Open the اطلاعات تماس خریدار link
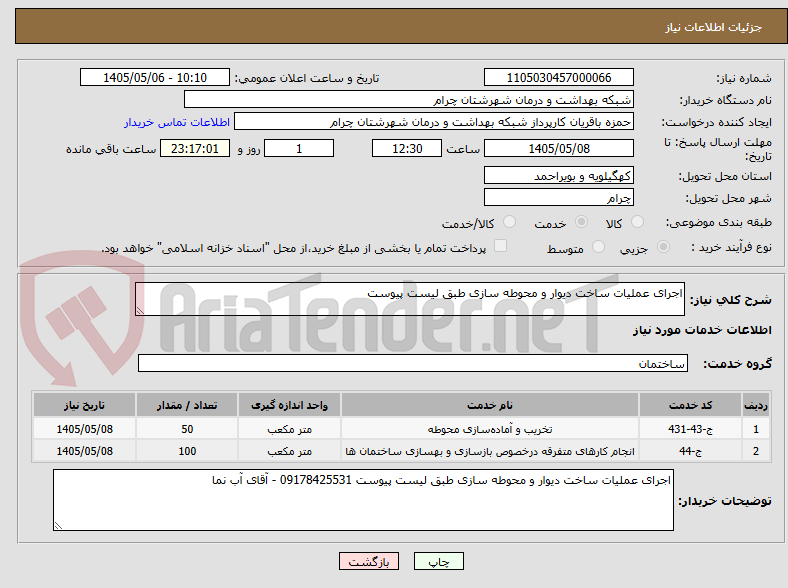This screenshot has width=788, height=588. tap(177, 122)
